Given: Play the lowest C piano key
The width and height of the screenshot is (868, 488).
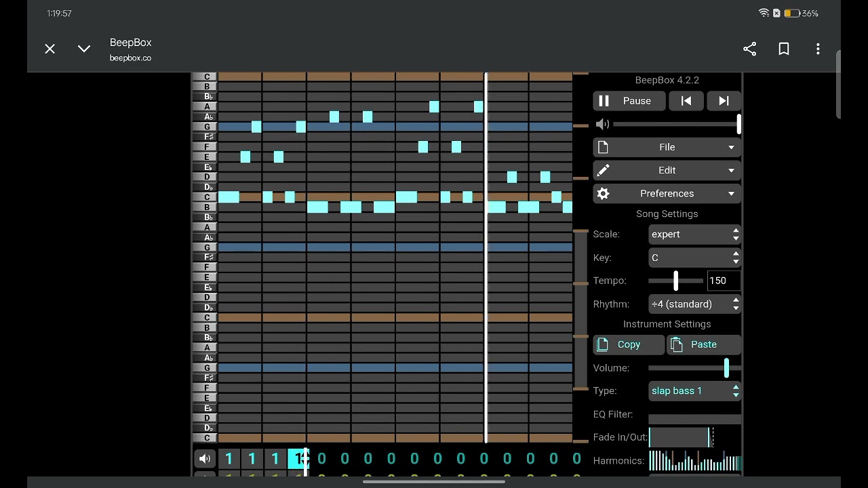Looking at the screenshot, I should (205, 438).
